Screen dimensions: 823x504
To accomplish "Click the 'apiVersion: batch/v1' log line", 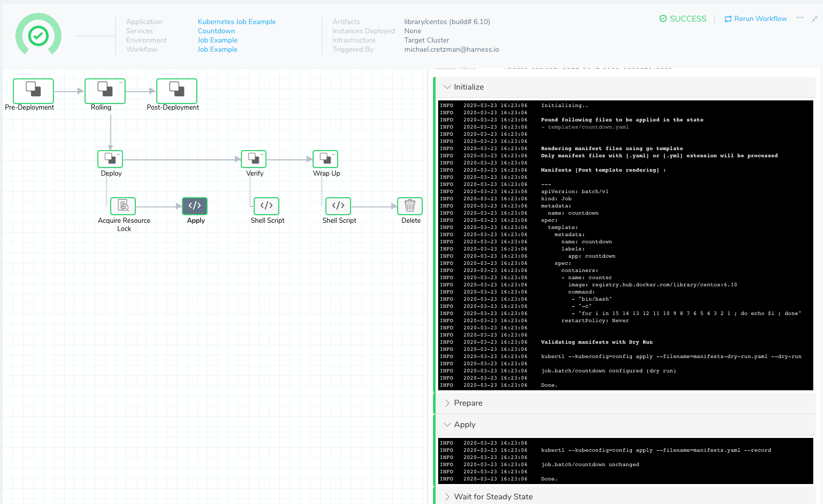I will pyautogui.click(x=574, y=192).
